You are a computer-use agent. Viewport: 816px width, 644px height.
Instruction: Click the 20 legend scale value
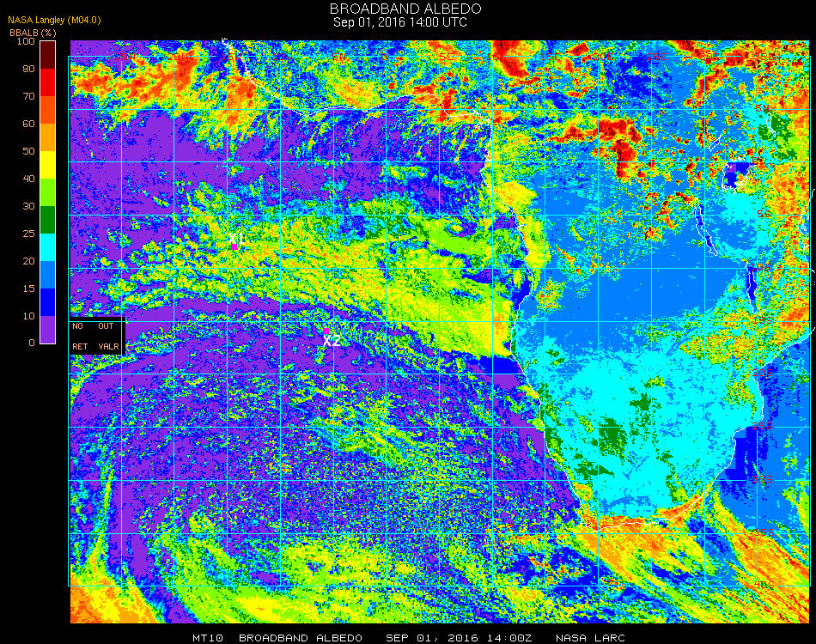point(28,261)
